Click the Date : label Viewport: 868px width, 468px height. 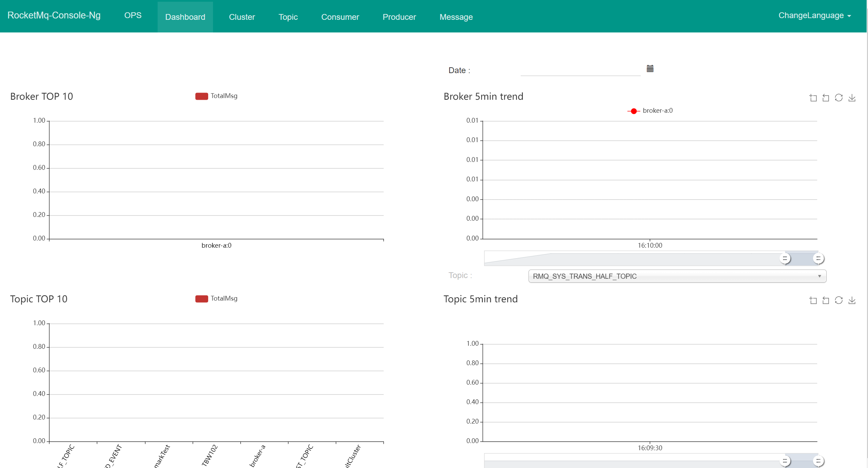coord(459,70)
